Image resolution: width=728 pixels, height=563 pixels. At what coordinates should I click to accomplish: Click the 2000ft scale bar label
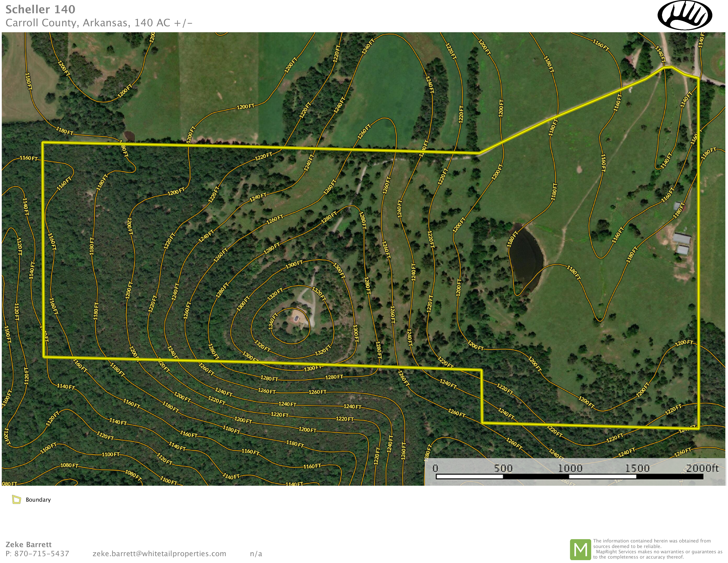702,468
